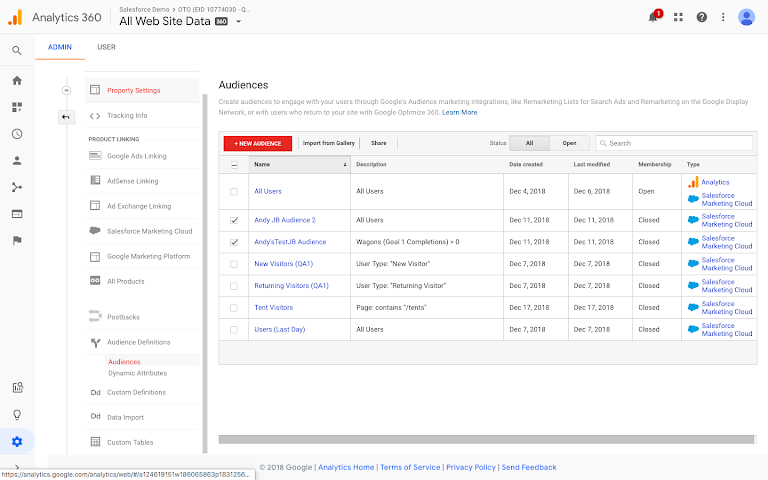Check the Users (Last Day) checkbox
The height and width of the screenshot is (480, 768).
pyautogui.click(x=234, y=330)
